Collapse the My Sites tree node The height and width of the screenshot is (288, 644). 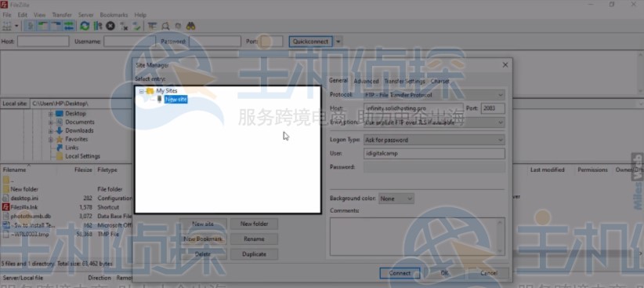coord(141,91)
